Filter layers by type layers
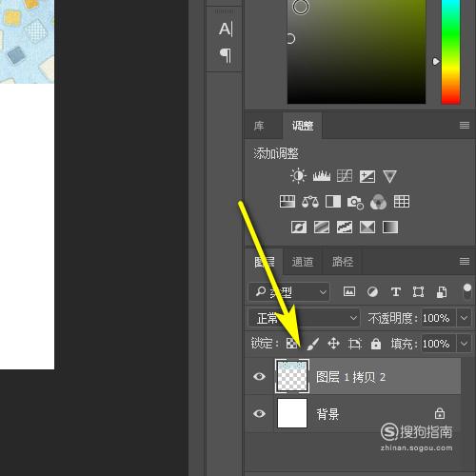This screenshot has height=476, width=476. 396,291
